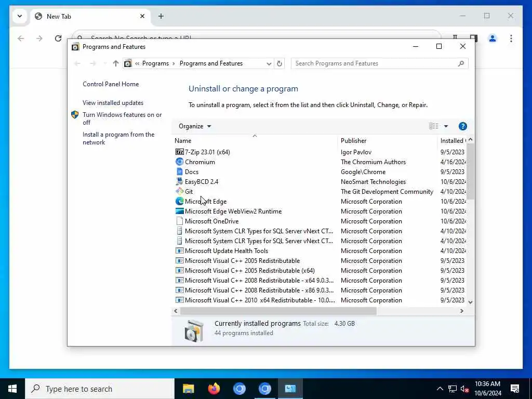Click the Igor Pavlov publisher cell

coord(356,152)
